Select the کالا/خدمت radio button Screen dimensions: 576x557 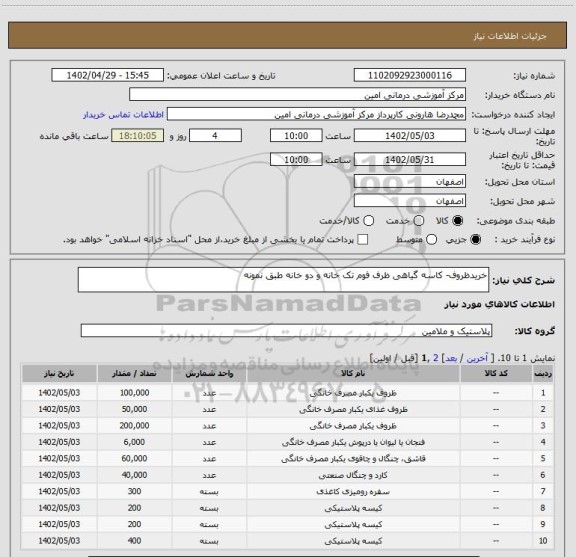tap(368, 221)
